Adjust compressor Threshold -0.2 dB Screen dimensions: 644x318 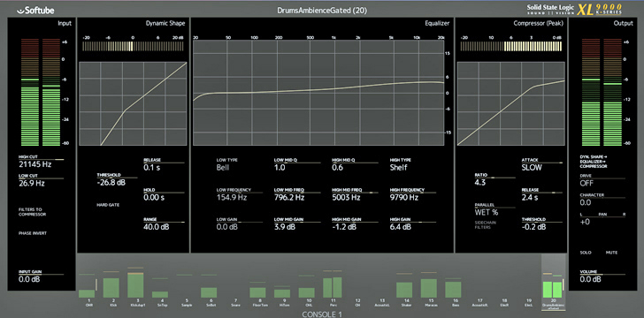pos(542,223)
